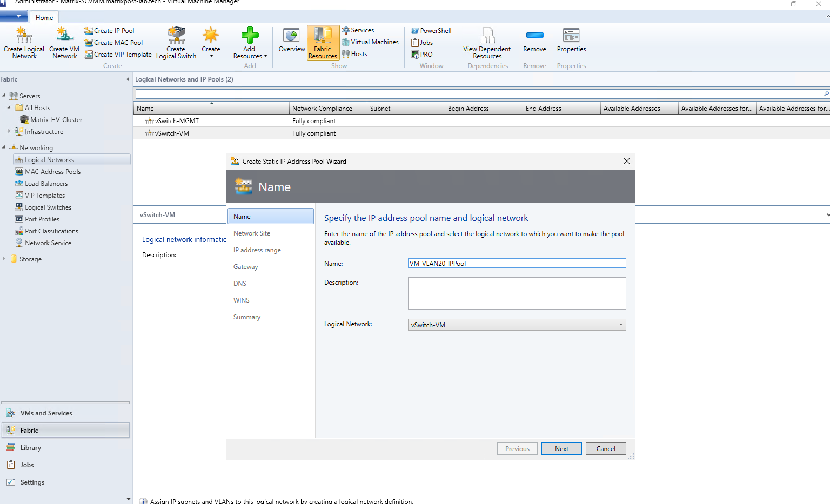Select Network Service tree item

[x=43, y=243]
